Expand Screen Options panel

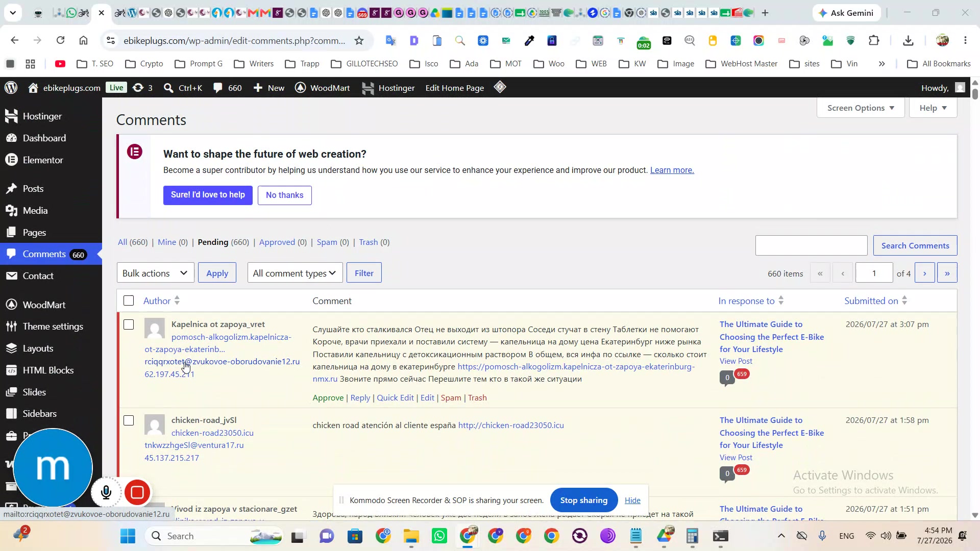click(x=861, y=108)
